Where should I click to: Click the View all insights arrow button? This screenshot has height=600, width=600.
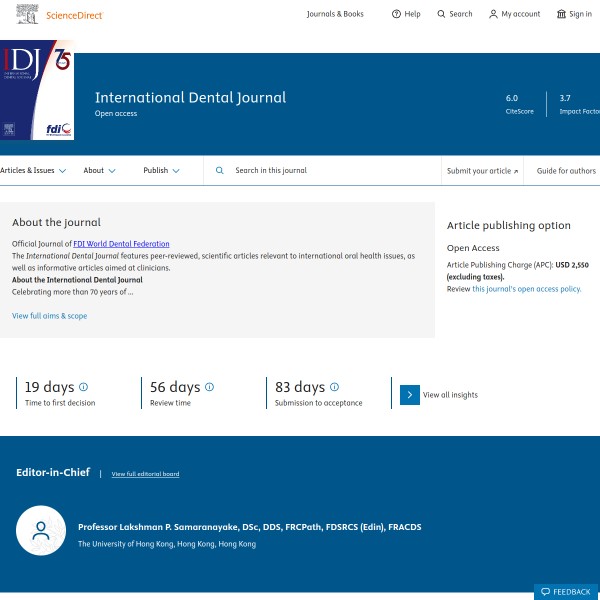(x=410, y=395)
